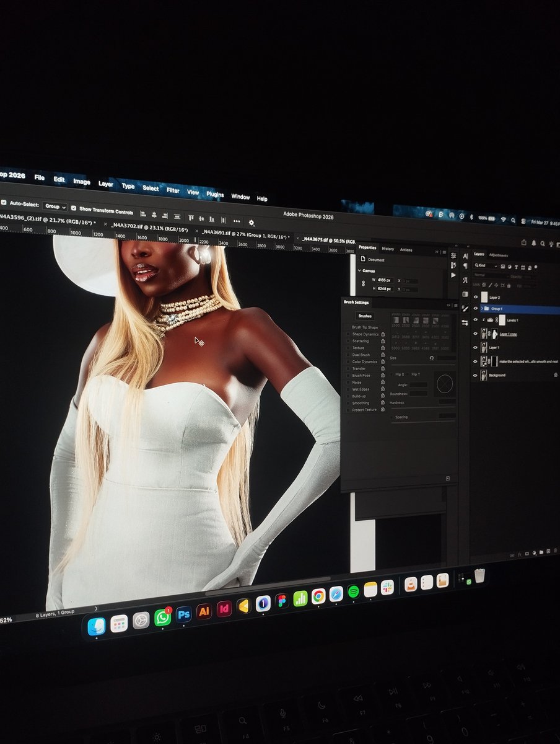This screenshot has width=560, height=744.
Task: Open the Auto-Select Group dropdown
Action: [55, 206]
